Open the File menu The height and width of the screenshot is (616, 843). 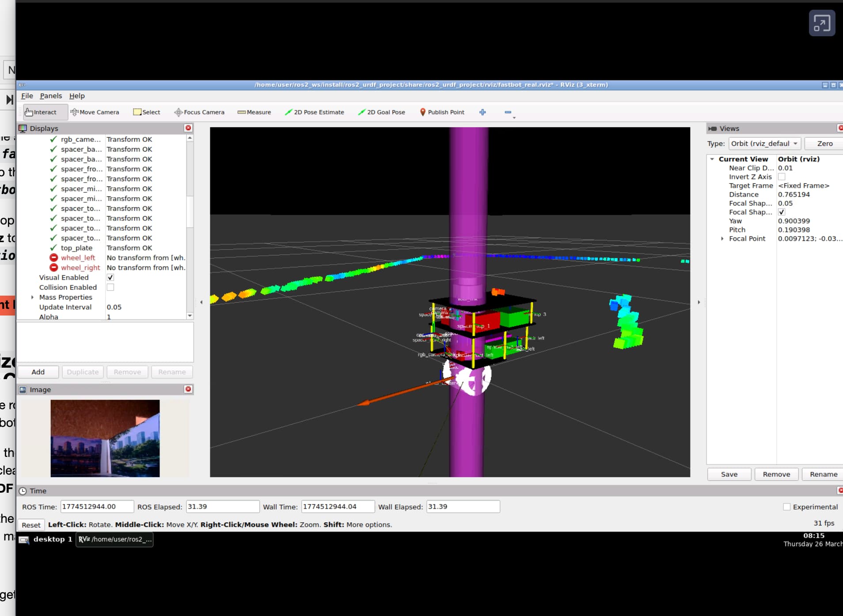[x=27, y=96]
